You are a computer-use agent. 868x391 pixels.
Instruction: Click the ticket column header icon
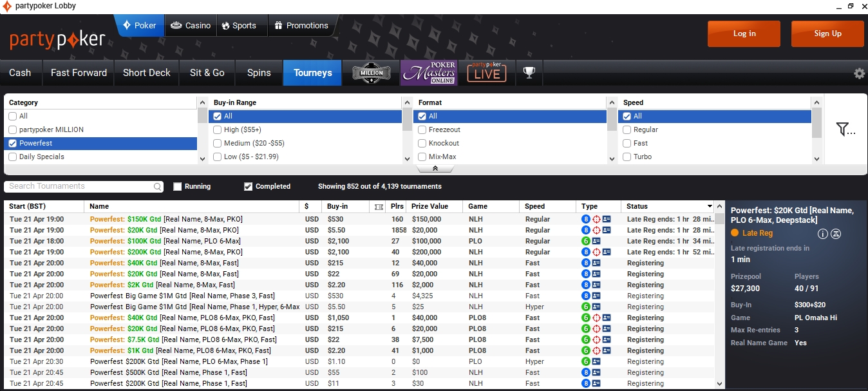[x=378, y=207]
